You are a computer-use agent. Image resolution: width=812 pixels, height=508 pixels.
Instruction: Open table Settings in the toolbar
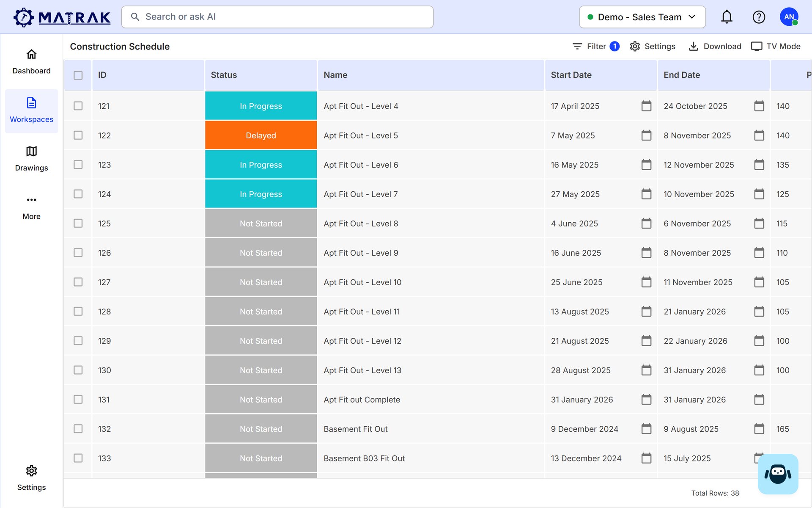pyautogui.click(x=653, y=46)
